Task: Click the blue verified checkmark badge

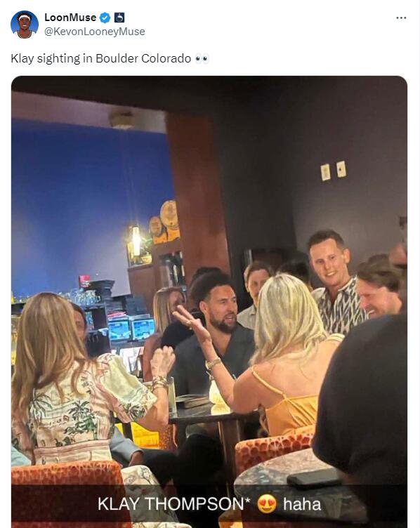Action: [x=105, y=18]
